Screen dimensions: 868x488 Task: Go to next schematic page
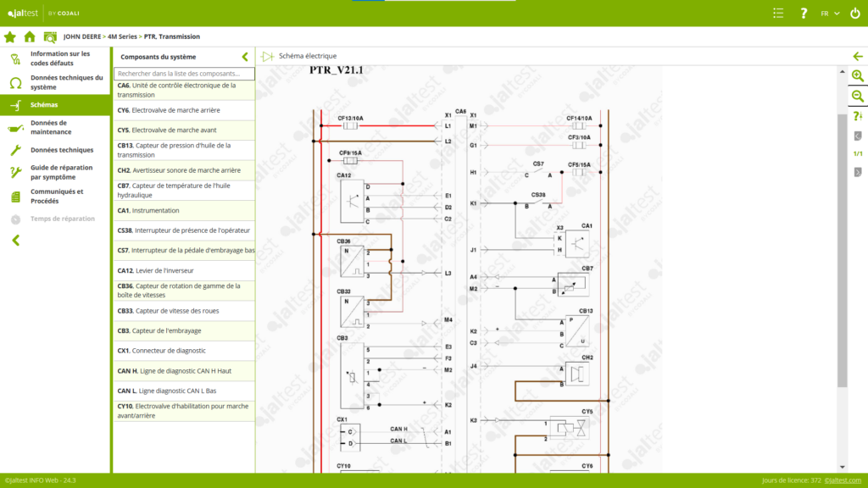(x=858, y=172)
